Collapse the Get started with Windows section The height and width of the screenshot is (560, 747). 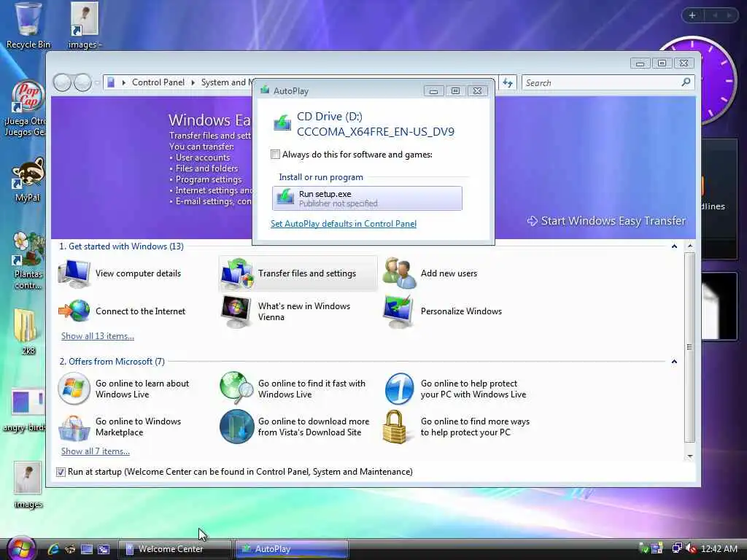click(674, 246)
